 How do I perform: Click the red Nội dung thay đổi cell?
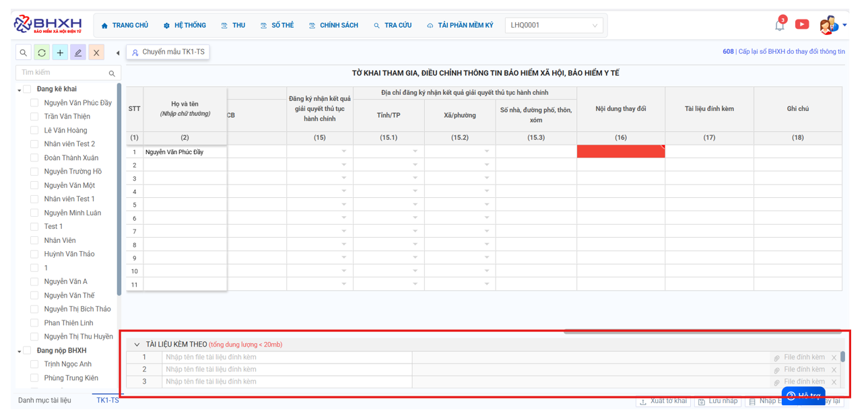point(620,152)
